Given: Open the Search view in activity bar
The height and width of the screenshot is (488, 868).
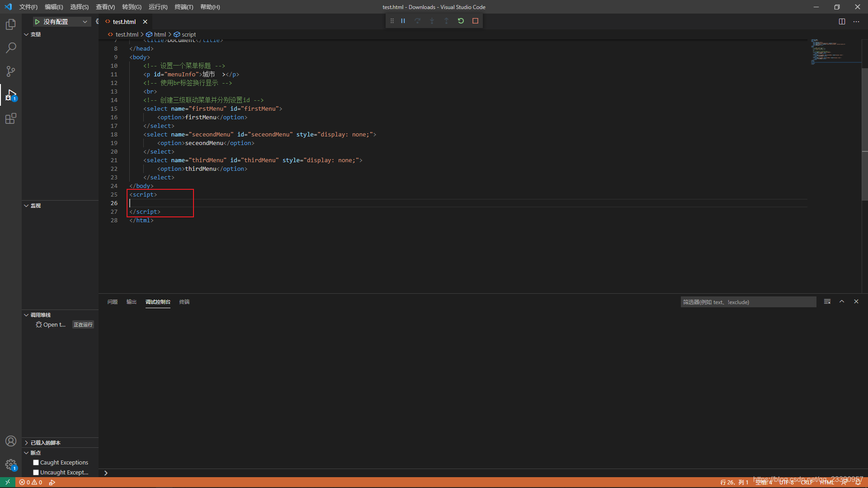Looking at the screenshot, I should point(11,48).
